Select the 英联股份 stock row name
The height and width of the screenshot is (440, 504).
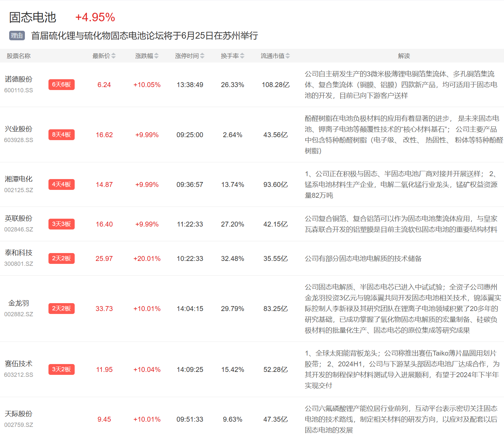[19, 218]
